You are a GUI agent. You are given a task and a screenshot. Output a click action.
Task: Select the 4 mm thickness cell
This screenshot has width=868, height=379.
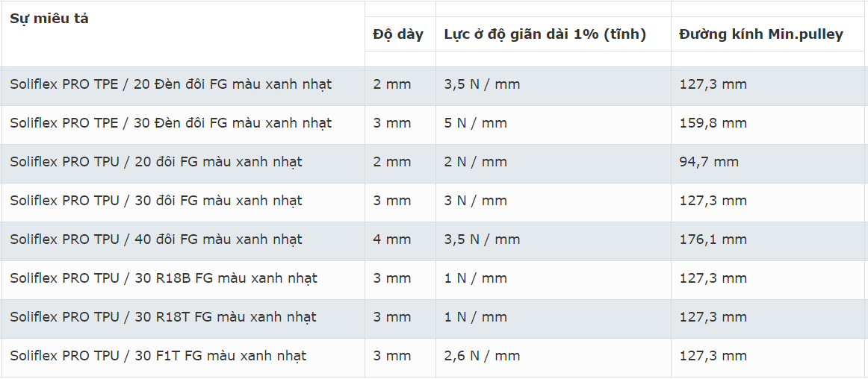pos(391,239)
